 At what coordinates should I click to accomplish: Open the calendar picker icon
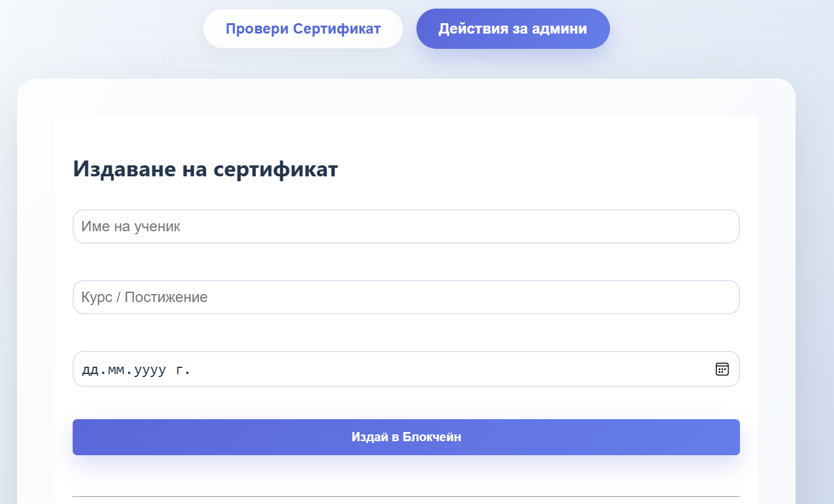[722, 369]
